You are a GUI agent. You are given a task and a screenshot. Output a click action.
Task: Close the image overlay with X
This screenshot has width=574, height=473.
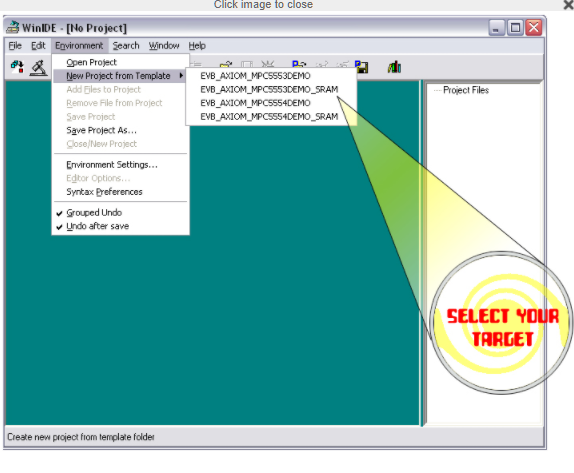pyautogui.click(x=569, y=5)
